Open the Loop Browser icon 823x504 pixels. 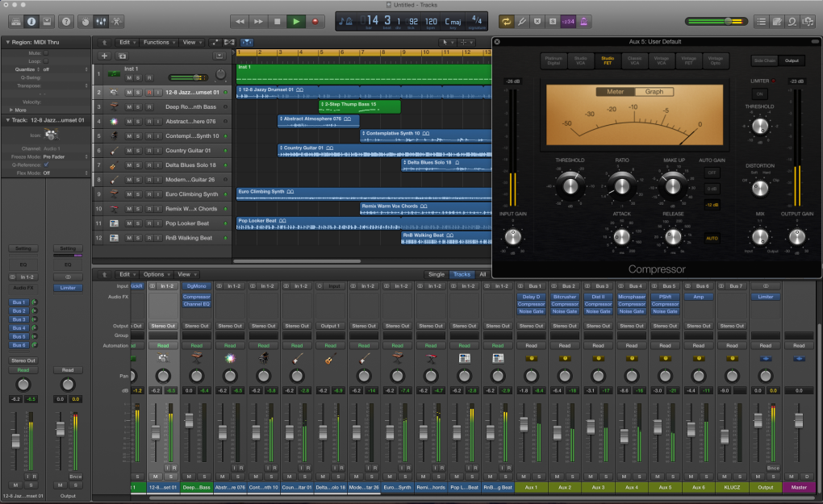tap(792, 22)
